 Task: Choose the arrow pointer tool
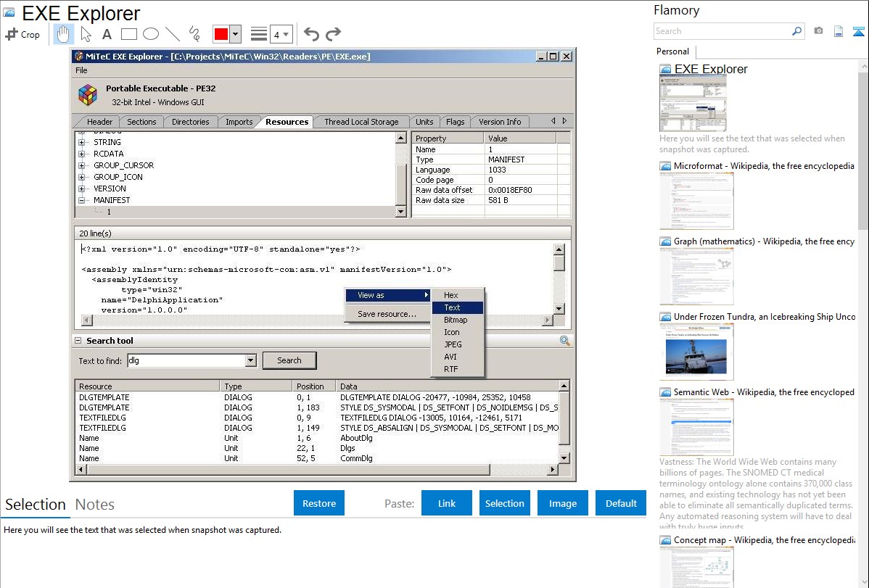(86, 34)
